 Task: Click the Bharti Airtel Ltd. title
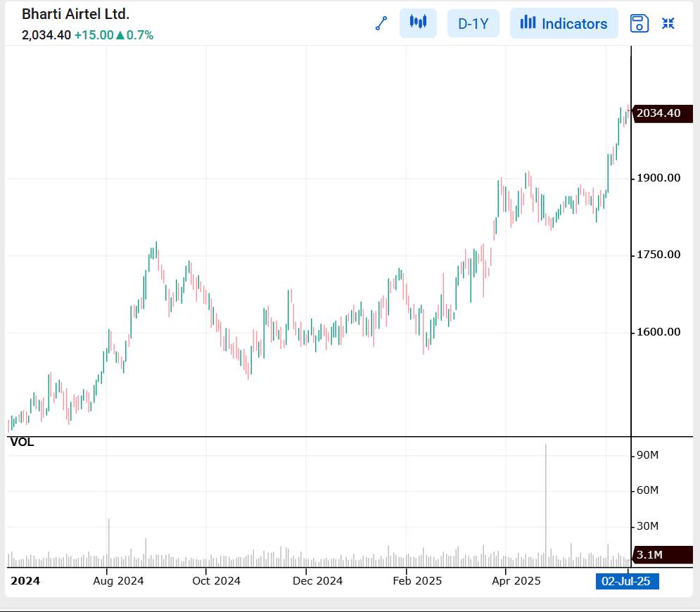[75, 14]
